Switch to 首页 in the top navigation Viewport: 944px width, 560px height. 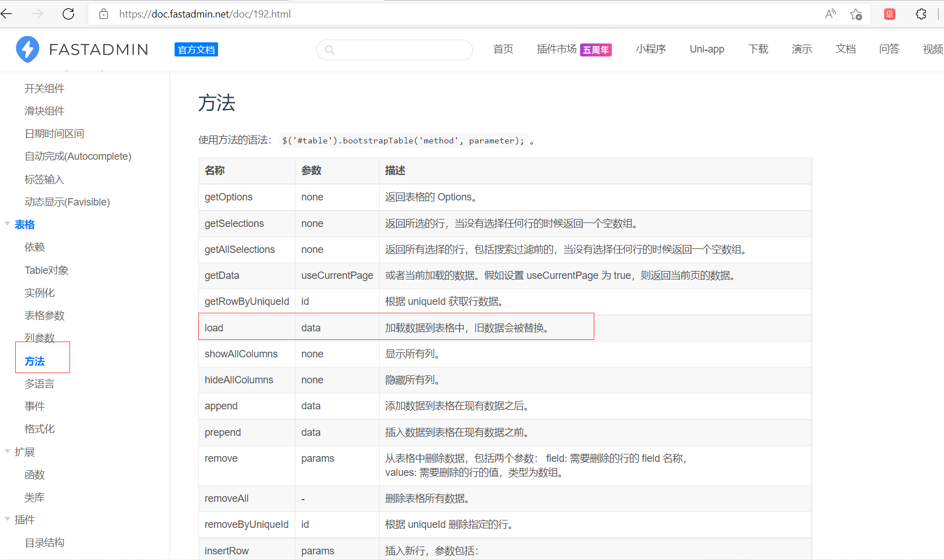pos(503,49)
